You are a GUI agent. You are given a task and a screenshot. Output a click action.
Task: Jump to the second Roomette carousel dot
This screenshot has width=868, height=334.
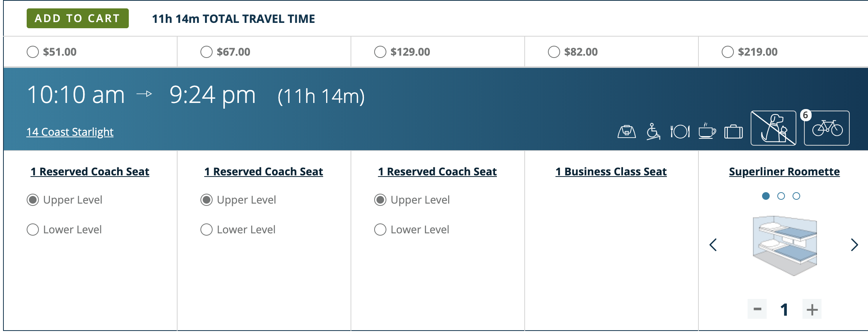point(781,196)
